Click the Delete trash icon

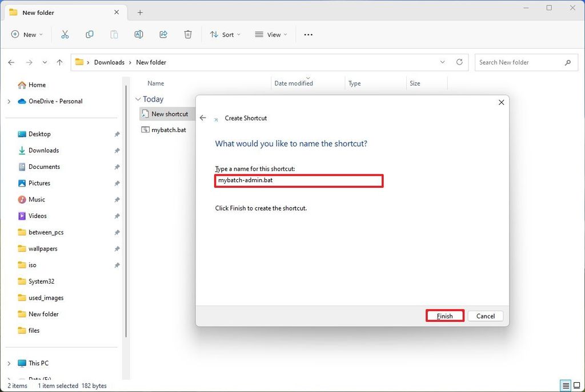click(188, 34)
